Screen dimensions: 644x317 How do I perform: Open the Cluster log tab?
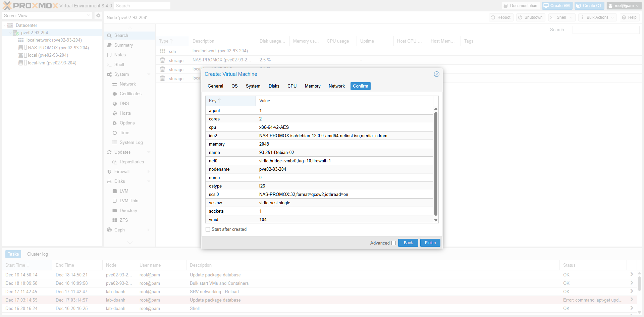[37, 254]
